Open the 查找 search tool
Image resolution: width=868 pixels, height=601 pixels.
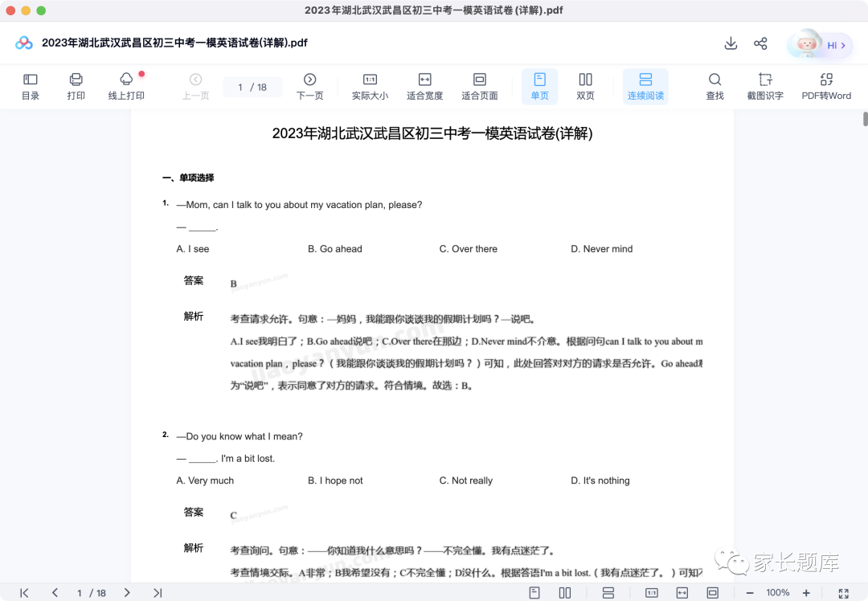coord(714,86)
